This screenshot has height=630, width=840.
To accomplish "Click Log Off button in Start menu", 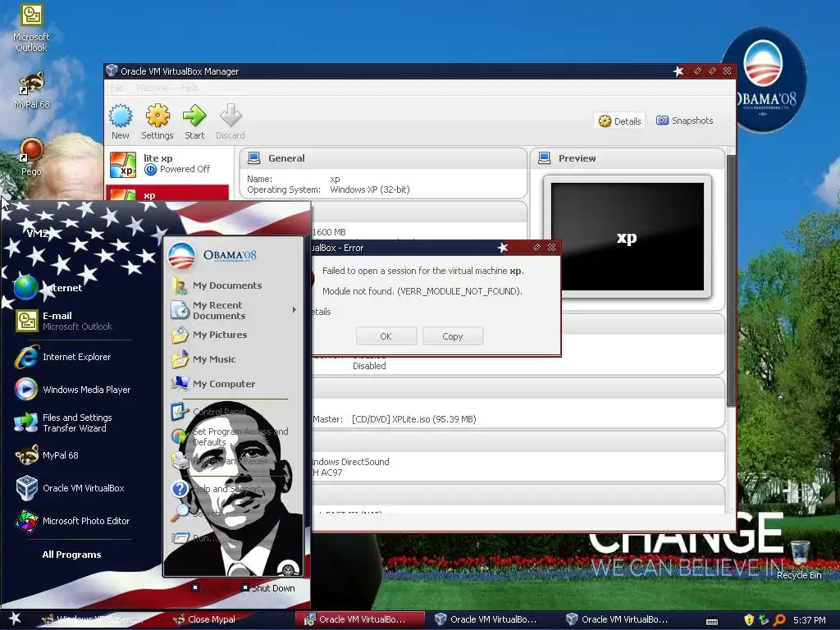I will click(212, 588).
